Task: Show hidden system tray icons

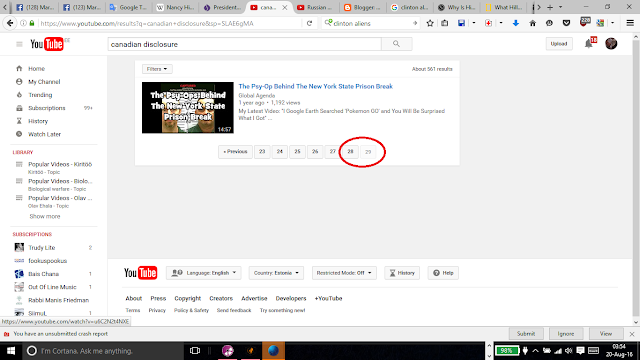Action: click(535, 351)
